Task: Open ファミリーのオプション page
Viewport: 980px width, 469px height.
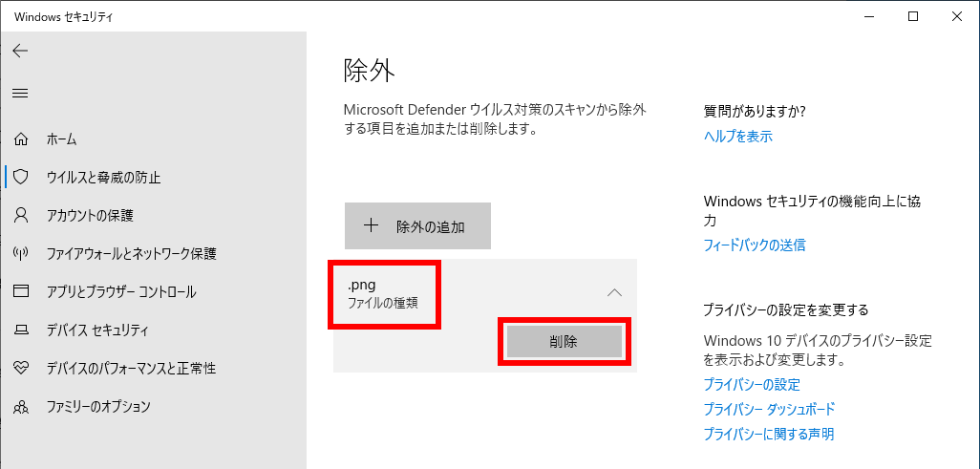Action: (98, 407)
